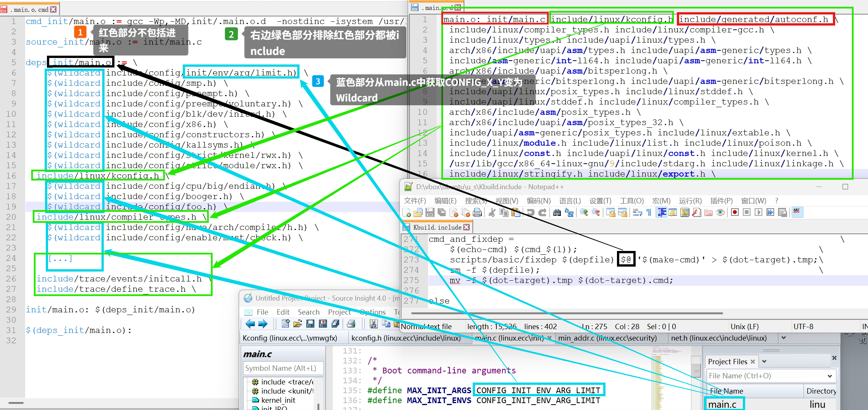The height and width of the screenshot is (410, 868).
Task: Click the Notepad++ horizontal scrollbar
Action: tap(567, 313)
